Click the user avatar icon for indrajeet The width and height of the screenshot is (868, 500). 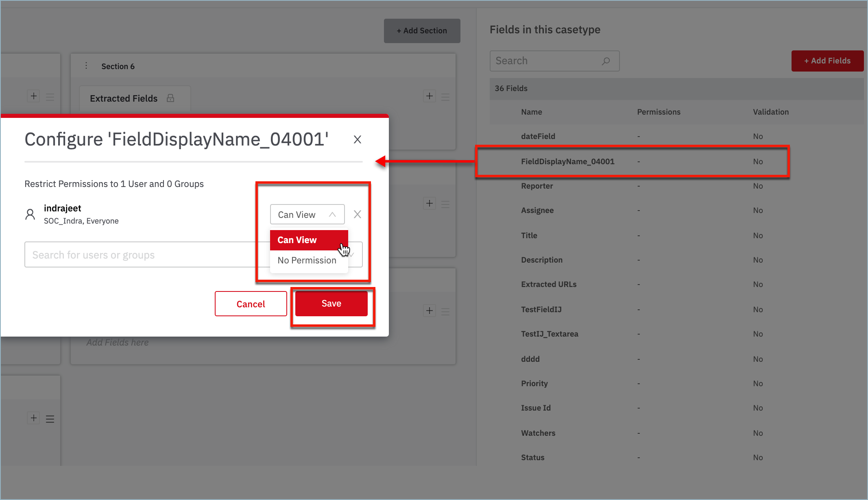(x=30, y=214)
